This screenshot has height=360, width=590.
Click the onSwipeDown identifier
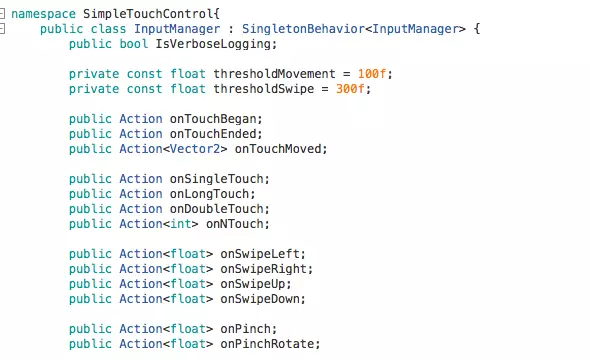[260, 299]
